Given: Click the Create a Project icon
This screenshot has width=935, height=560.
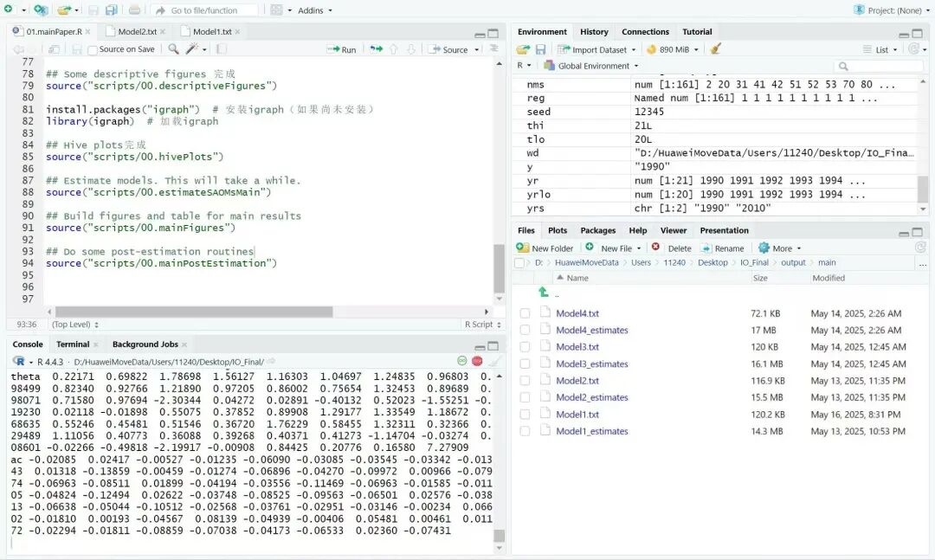Looking at the screenshot, I should click(x=41, y=10).
